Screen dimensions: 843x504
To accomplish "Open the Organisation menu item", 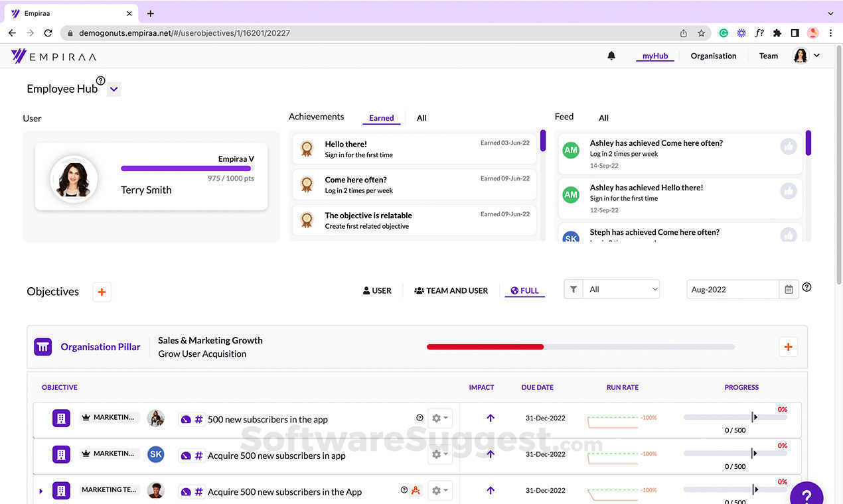I will [713, 56].
